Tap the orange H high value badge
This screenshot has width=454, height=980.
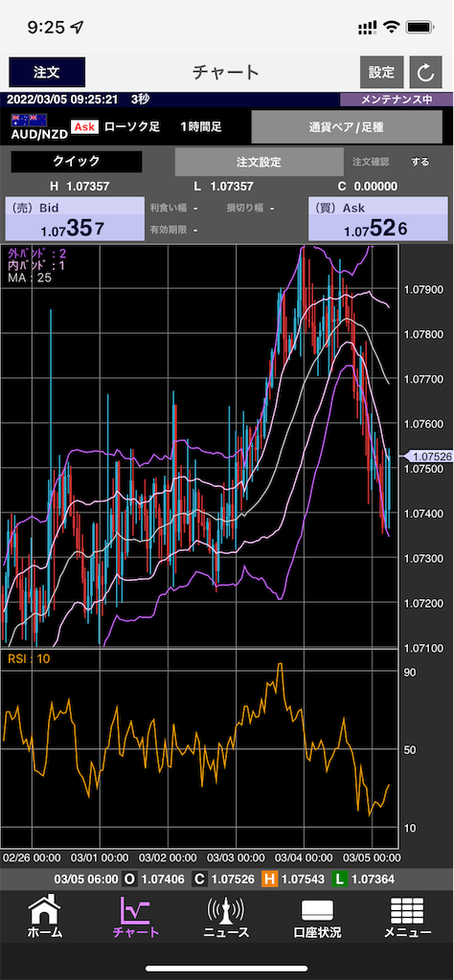270,880
